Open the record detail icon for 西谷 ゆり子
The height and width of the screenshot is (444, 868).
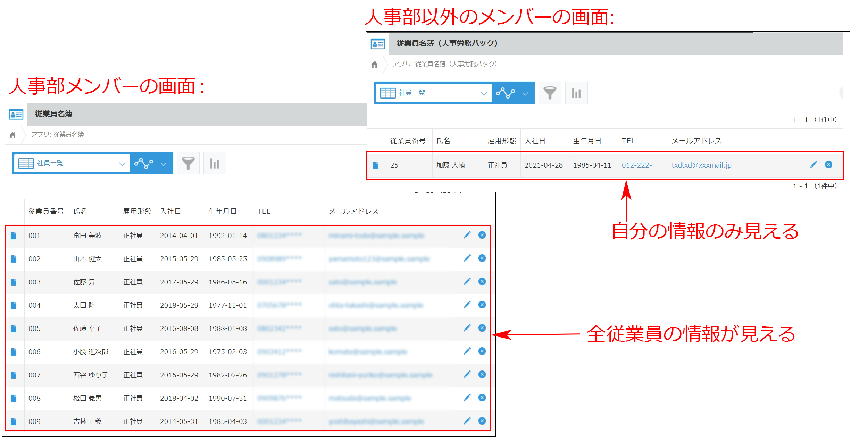click(x=14, y=375)
